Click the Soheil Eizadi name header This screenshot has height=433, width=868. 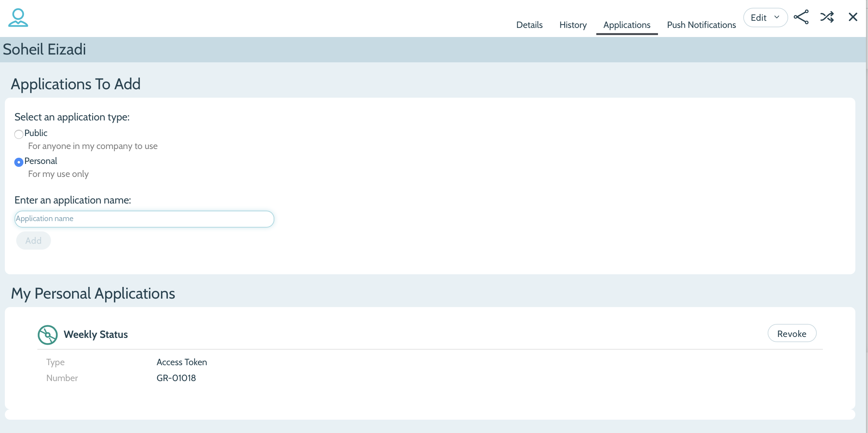(x=44, y=50)
